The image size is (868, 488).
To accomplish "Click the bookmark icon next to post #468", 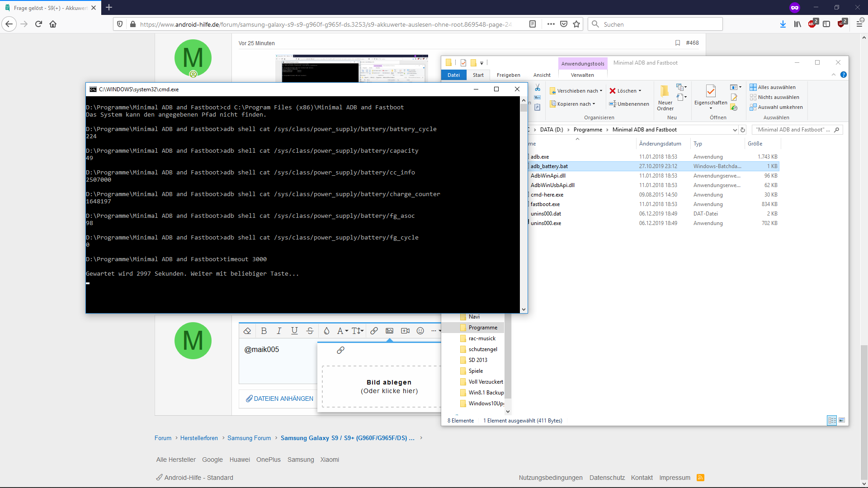I will (x=677, y=43).
